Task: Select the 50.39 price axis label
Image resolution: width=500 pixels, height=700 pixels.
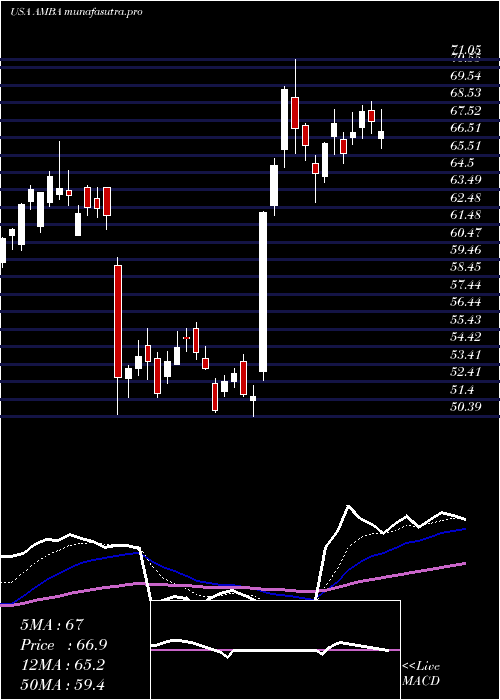Action: pyautogui.click(x=466, y=407)
